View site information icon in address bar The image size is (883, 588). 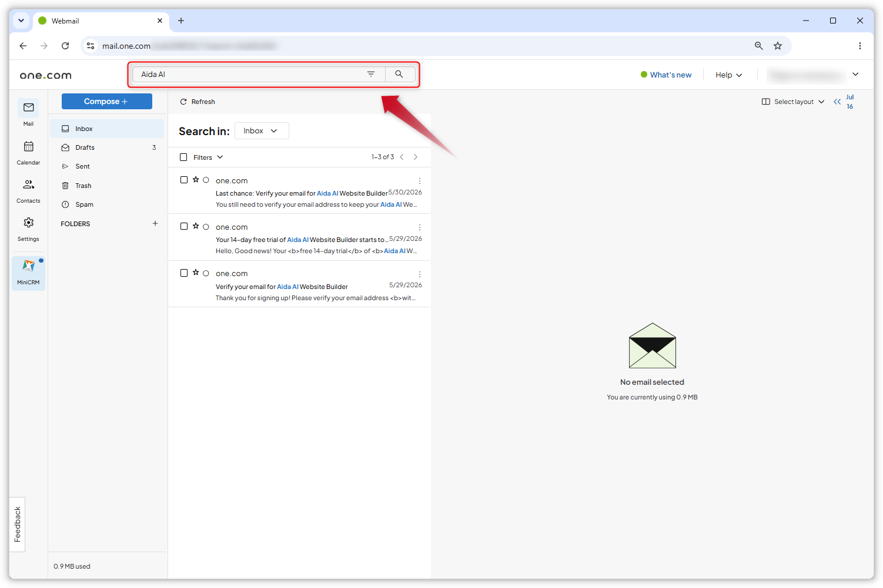pyautogui.click(x=91, y=46)
